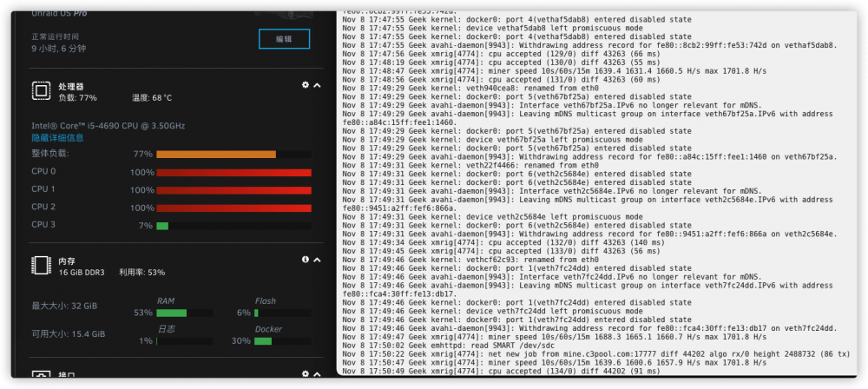This screenshot has height=389, width=868.
Task: Select the 负载: 77% text
Action: [77, 97]
